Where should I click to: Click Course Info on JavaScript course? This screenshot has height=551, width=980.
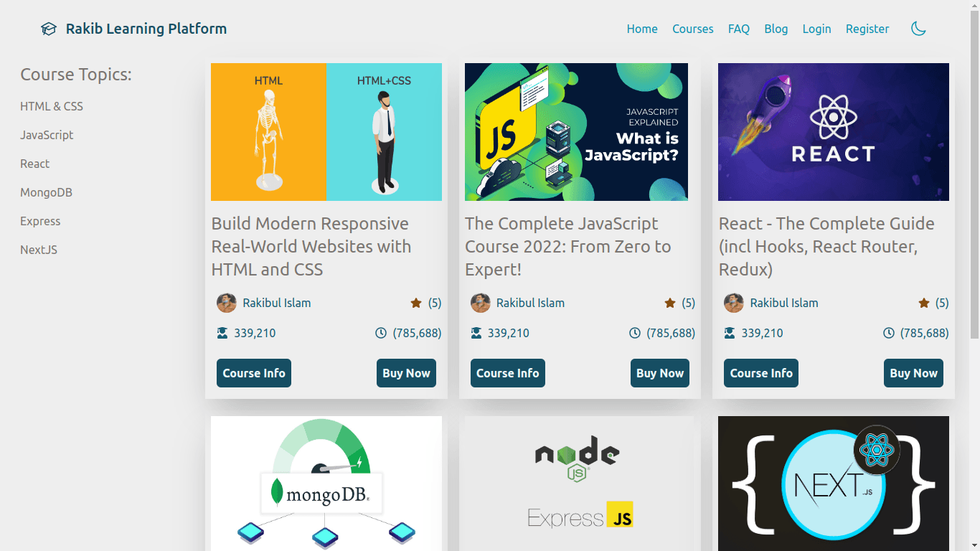click(508, 373)
